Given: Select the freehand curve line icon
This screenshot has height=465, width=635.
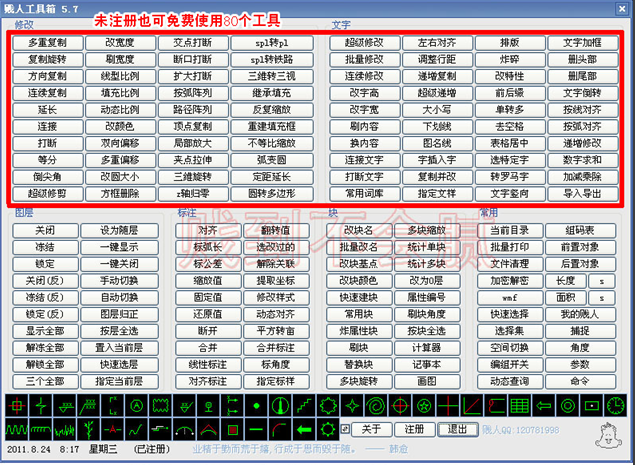Looking at the screenshot, I should tap(136, 429).
